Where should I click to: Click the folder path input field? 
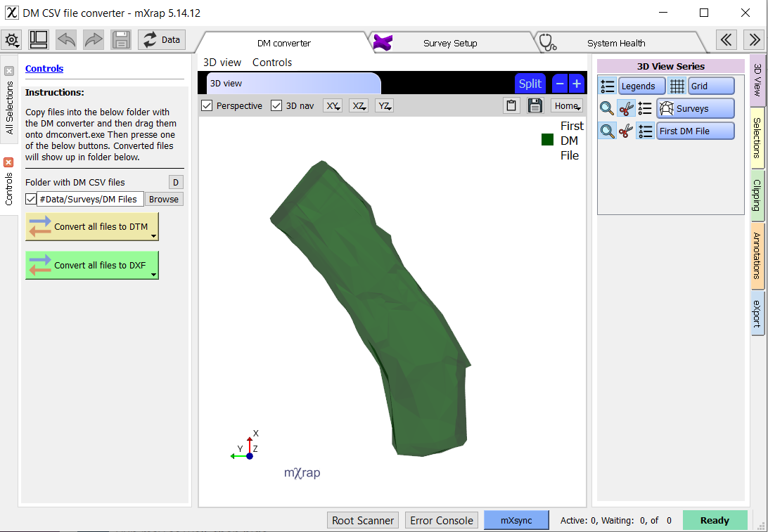coord(90,199)
